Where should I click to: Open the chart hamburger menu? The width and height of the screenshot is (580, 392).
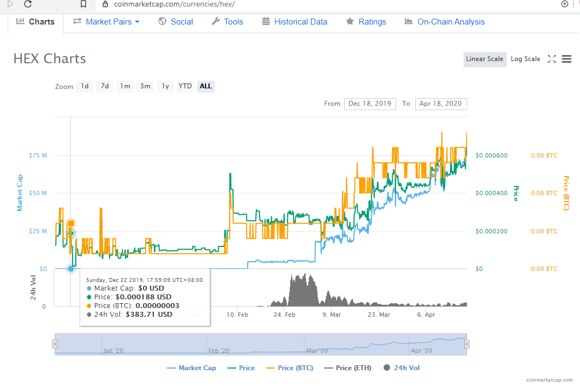[567, 59]
